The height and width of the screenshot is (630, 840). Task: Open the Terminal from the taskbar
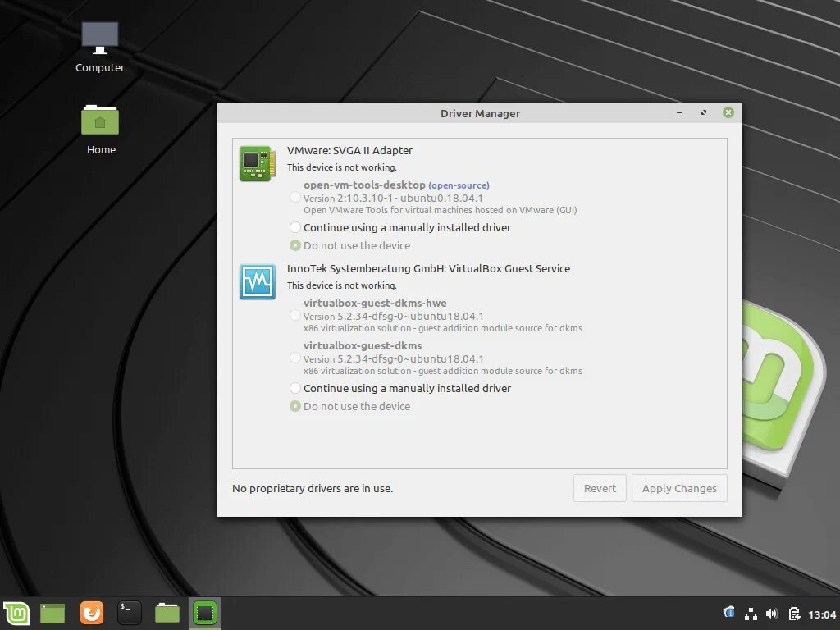[x=130, y=612]
